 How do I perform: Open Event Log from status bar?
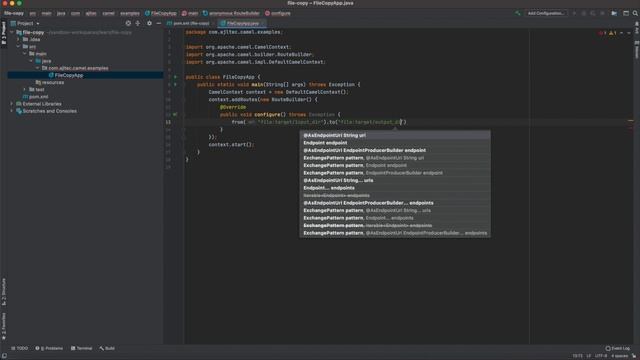(x=618, y=348)
